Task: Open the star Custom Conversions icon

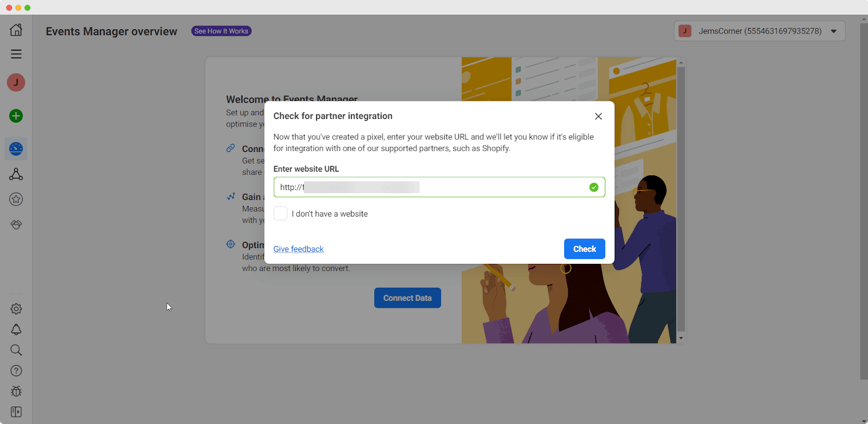Action: click(x=16, y=199)
